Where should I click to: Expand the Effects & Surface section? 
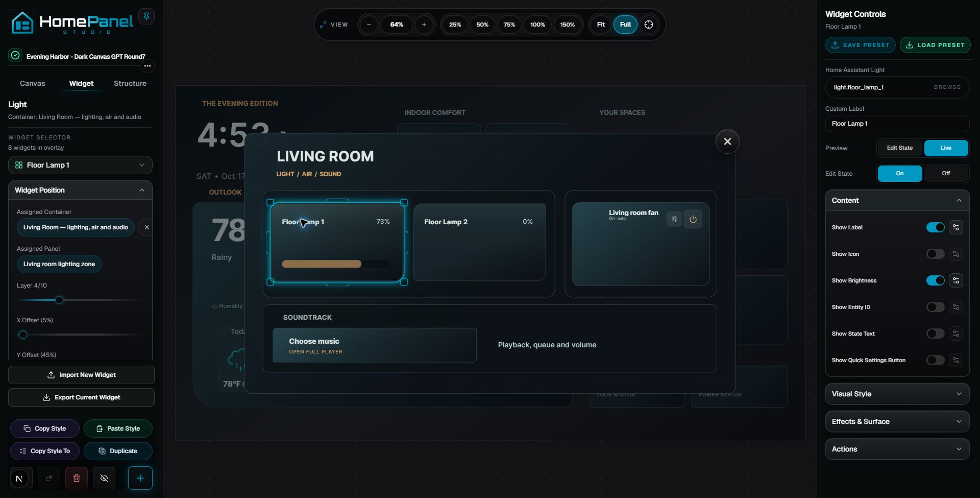tap(897, 421)
